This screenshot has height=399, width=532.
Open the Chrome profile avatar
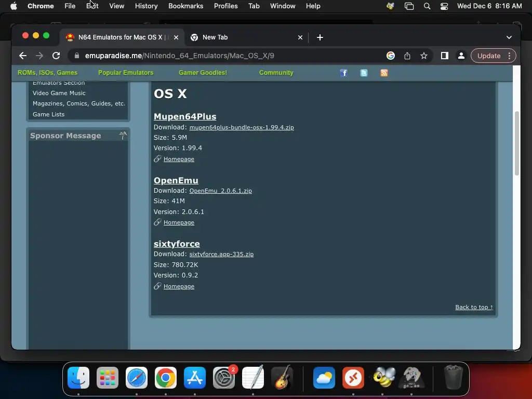point(461,56)
